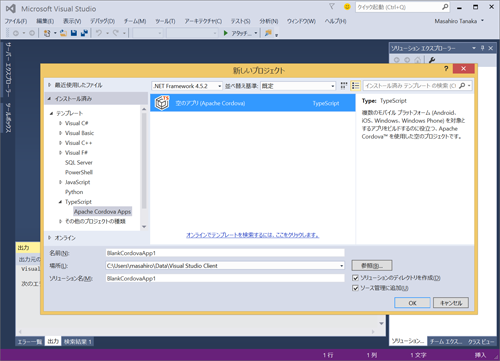The image size is (500, 361).
Task: Open the Server Explorer side tab
Action: pyautogui.click(x=8, y=70)
